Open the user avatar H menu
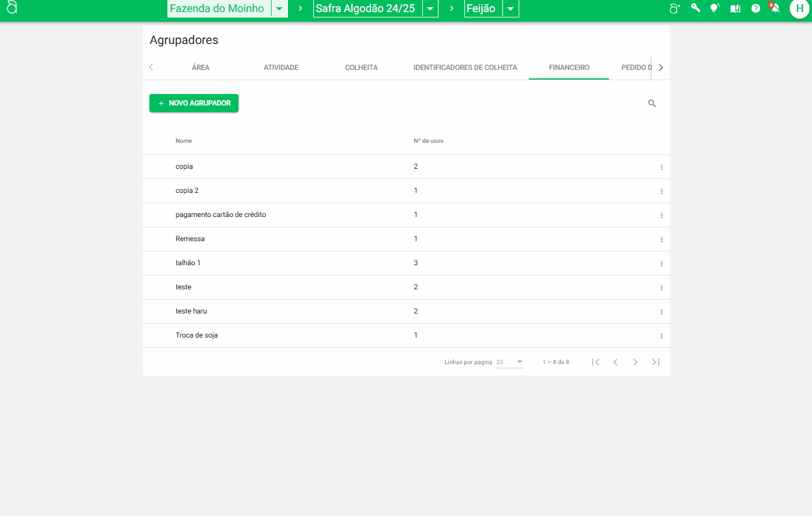The image size is (812, 516). (x=799, y=8)
